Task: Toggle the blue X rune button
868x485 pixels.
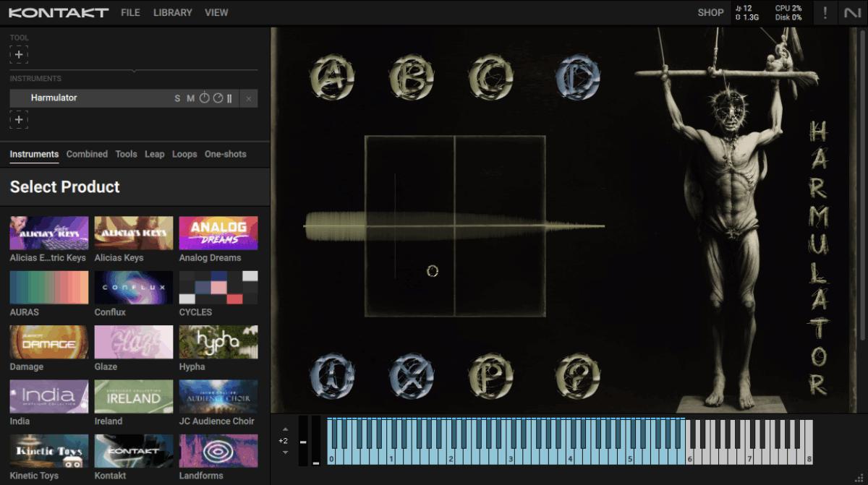Action: (412, 376)
